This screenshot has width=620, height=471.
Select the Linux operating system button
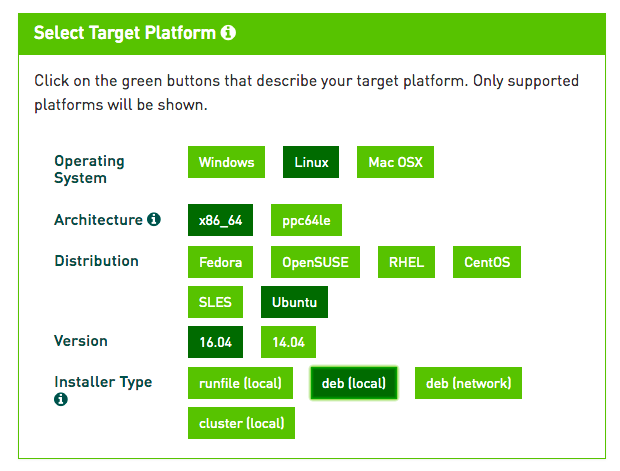pyautogui.click(x=311, y=162)
